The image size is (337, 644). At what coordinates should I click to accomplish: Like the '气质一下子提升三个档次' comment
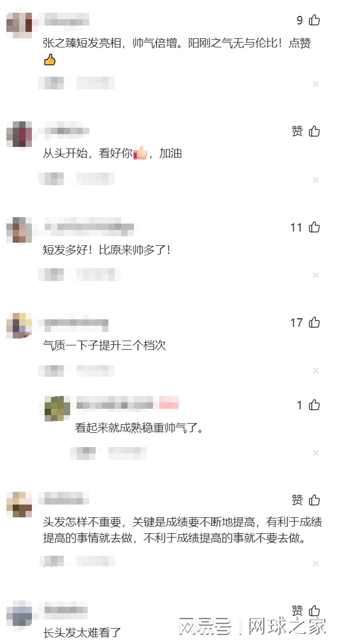pyautogui.click(x=315, y=323)
